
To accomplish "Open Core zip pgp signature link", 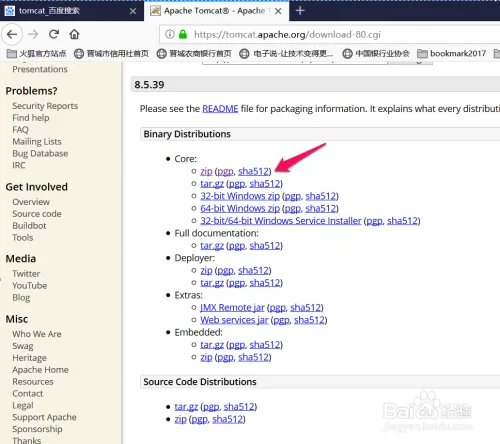I will 225,172.
